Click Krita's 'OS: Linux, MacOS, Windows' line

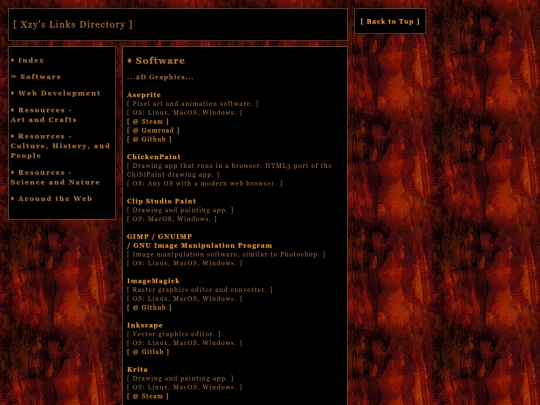185,387
